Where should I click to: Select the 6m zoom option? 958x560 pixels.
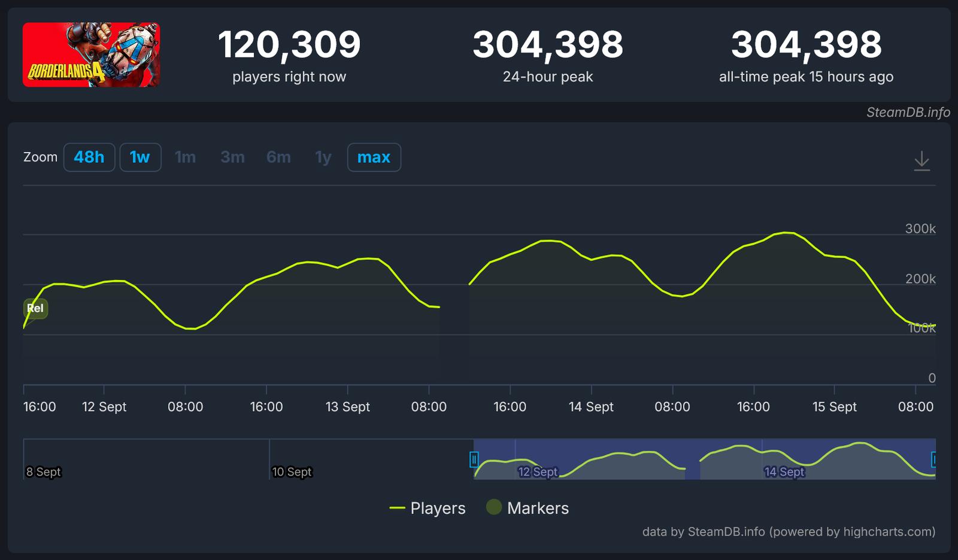click(278, 157)
